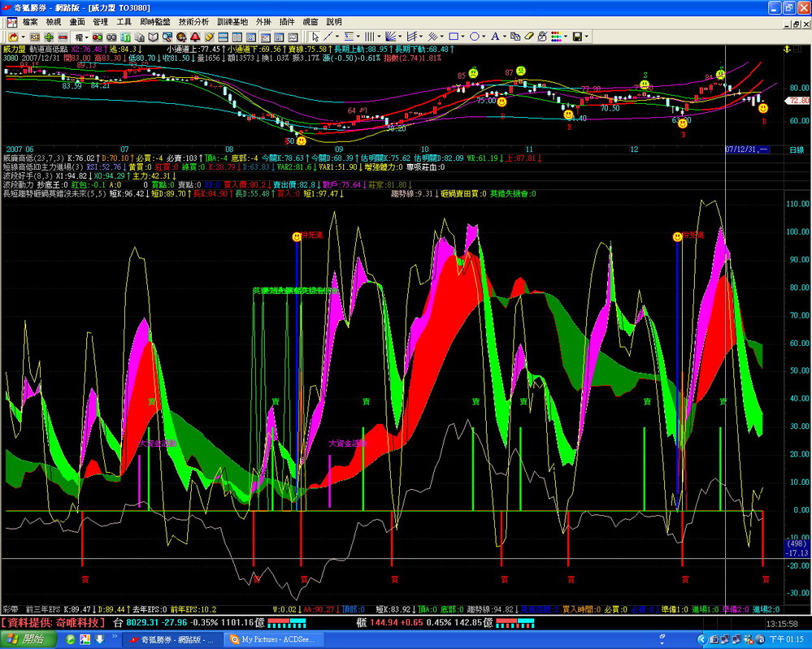The height and width of the screenshot is (649, 812).
Task: Expand the horizontal lines tool dropdown
Action: click(x=358, y=37)
